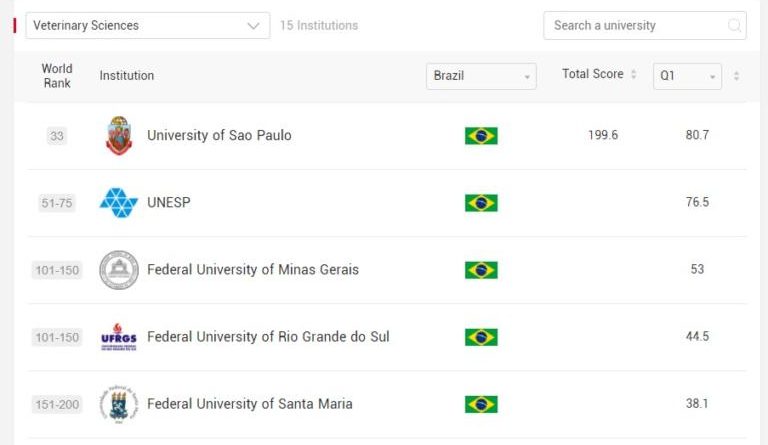Open Federal University of Minas Gerais page
The width and height of the screenshot is (768, 445).
252,270
